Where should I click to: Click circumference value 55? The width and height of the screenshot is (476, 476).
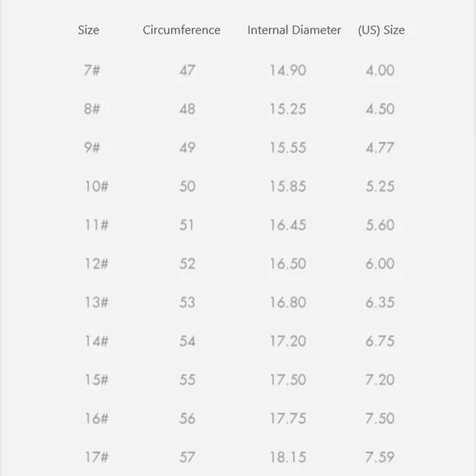(187, 380)
